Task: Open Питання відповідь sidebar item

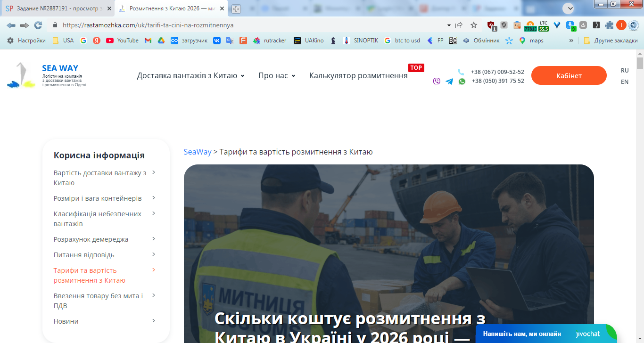Action: tap(84, 255)
